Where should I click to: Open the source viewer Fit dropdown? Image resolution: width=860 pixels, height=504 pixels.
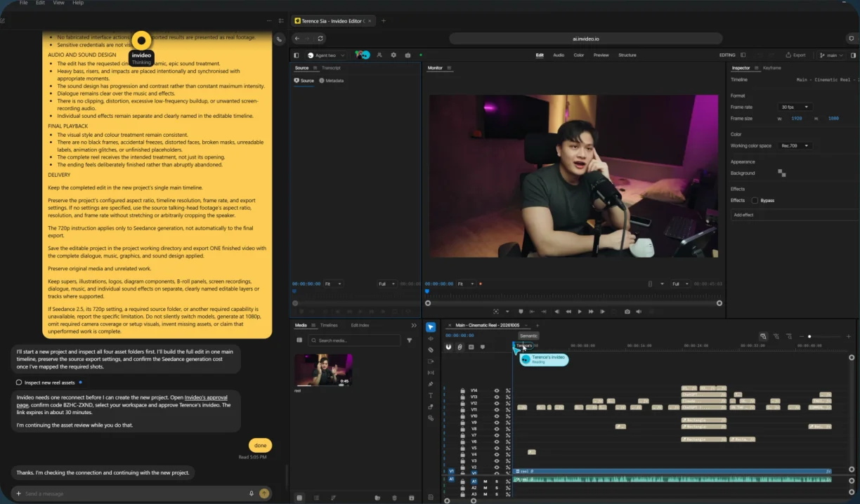point(333,284)
